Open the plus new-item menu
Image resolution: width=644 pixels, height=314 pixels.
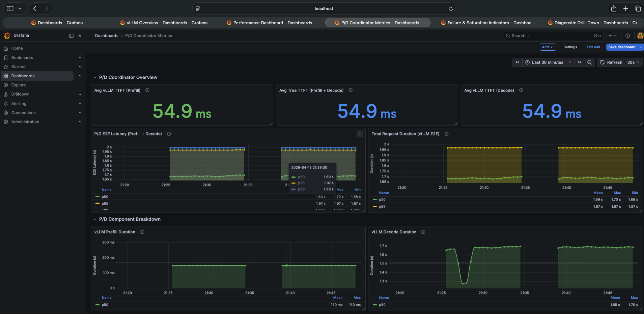[x=612, y=35]
